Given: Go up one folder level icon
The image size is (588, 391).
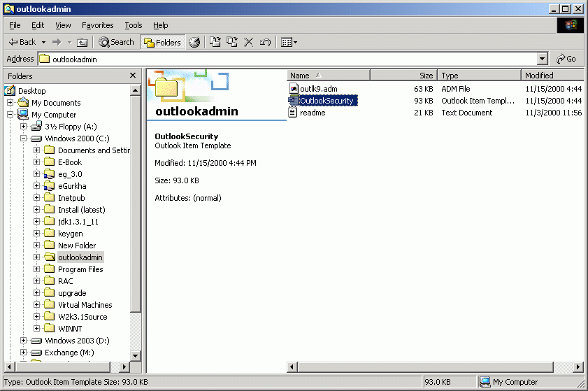Looking at the screenshot, I should (x=82, y=43).
